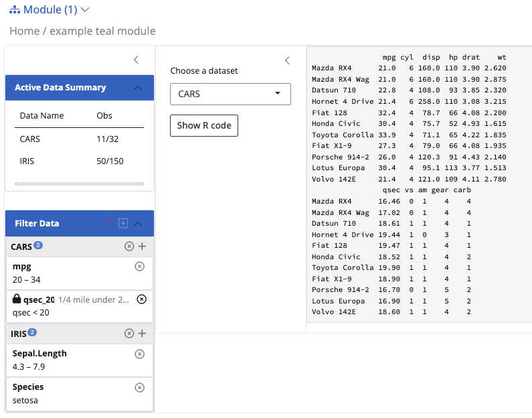
Task: Click the add filter icon in Filter Data header
Action: coord(123,224)
